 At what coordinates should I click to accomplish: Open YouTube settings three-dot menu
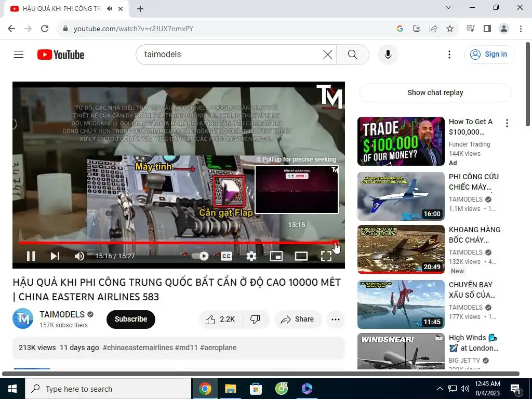tap(449, 54)
